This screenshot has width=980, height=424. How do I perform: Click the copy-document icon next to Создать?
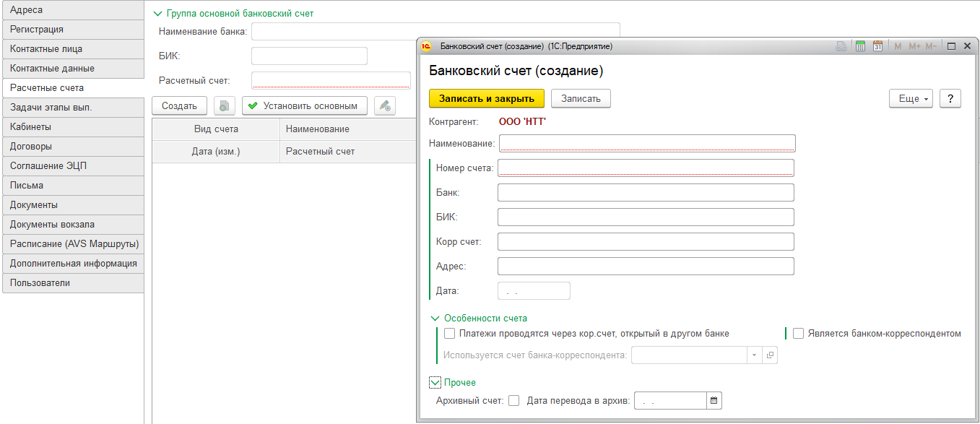(x=225, y=106)
